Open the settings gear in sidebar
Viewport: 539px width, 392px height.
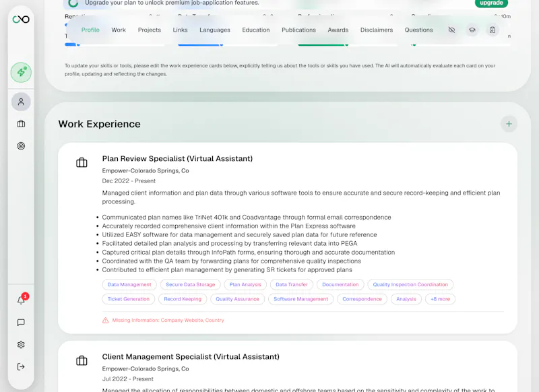pos(21,345)
